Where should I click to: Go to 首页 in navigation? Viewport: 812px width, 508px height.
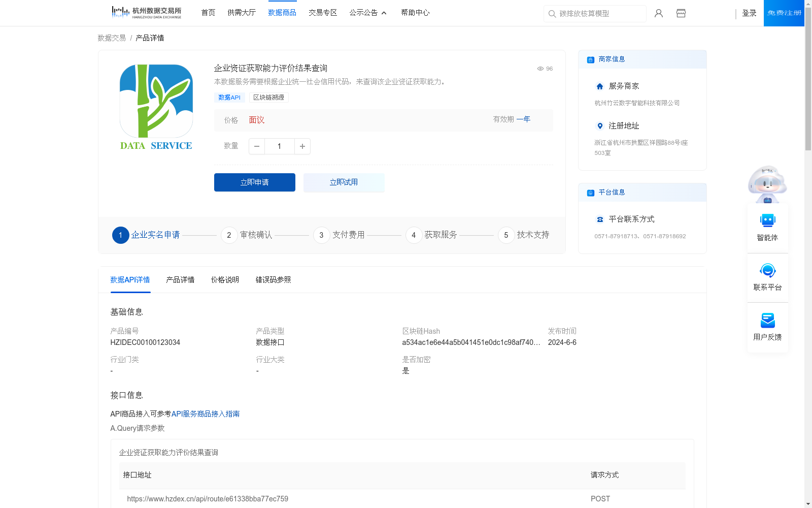[x=208, y=13]
